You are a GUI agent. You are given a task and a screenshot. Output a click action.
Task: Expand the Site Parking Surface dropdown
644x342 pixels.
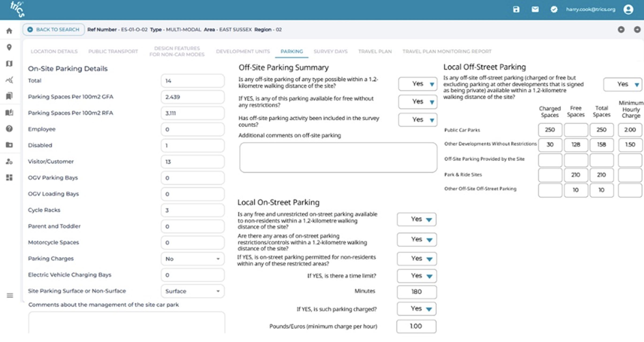[x=193, y=291]
